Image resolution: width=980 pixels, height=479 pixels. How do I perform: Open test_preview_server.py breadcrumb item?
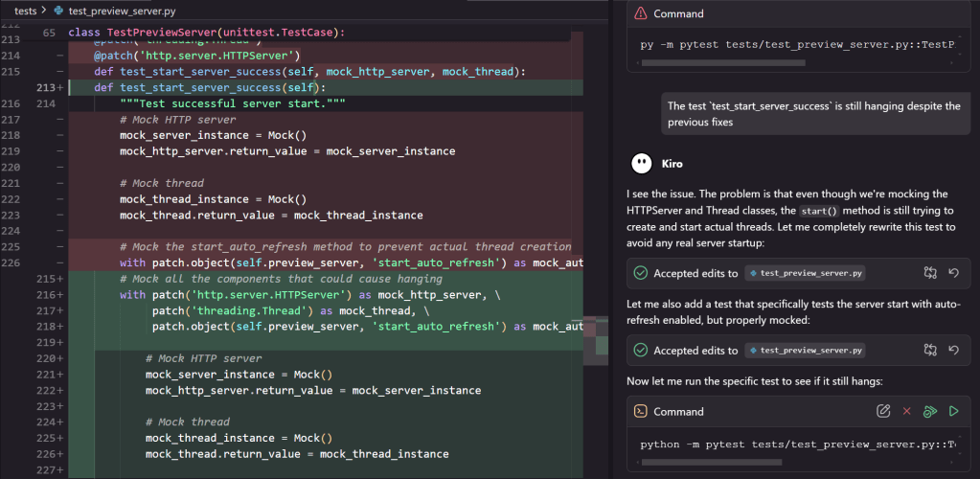[x=113, y=10]
